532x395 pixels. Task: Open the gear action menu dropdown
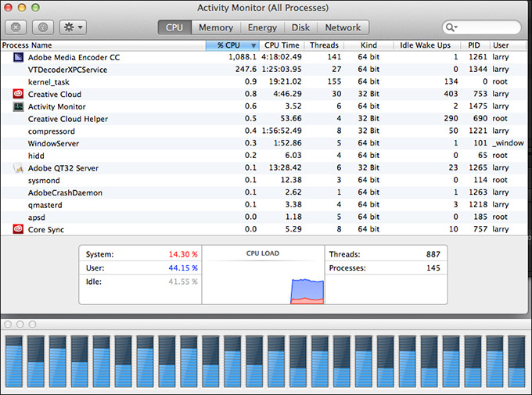73,27
